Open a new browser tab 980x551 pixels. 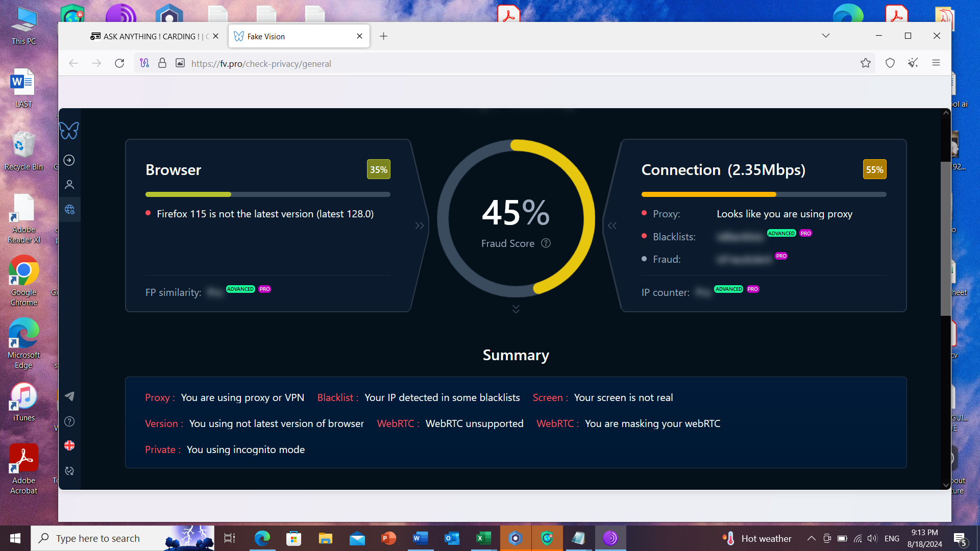point(383,36)
